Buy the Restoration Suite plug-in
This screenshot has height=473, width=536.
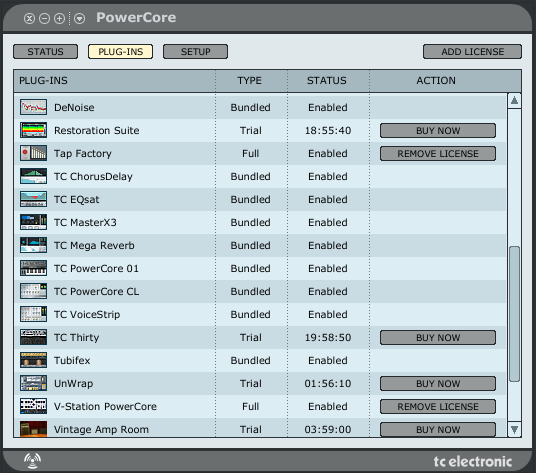(438, 131)
